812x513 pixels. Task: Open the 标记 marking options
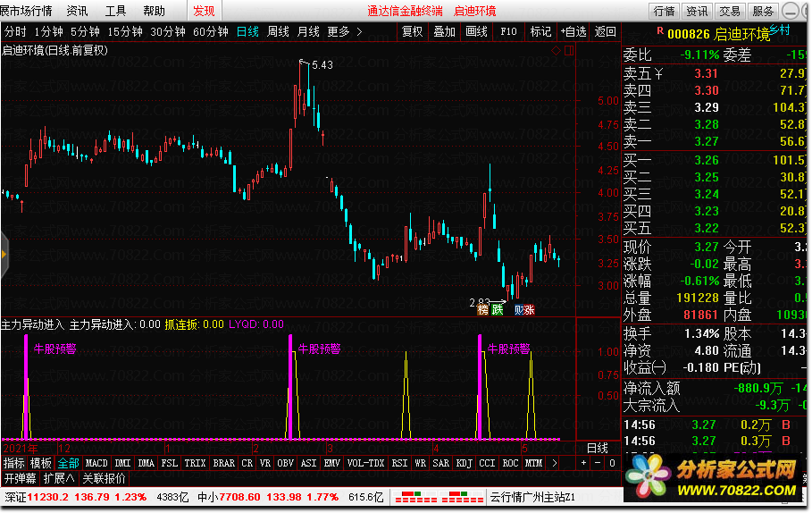tap(540, 31)
